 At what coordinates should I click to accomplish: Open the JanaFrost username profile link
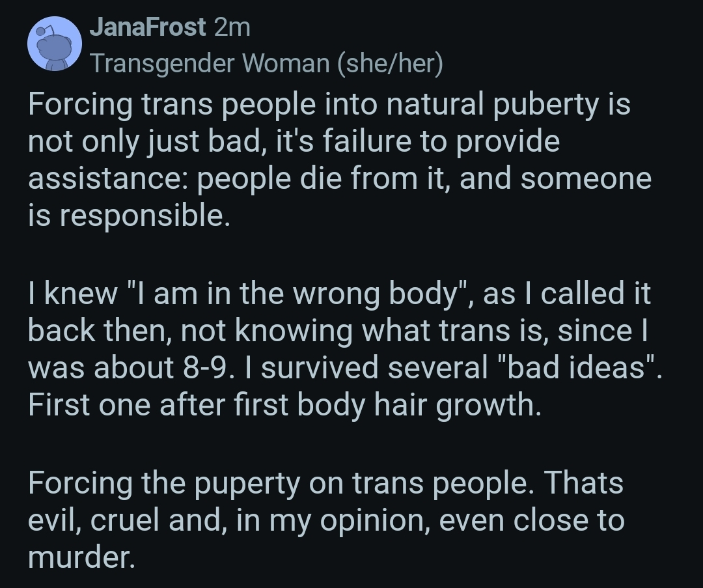(148, 27)
